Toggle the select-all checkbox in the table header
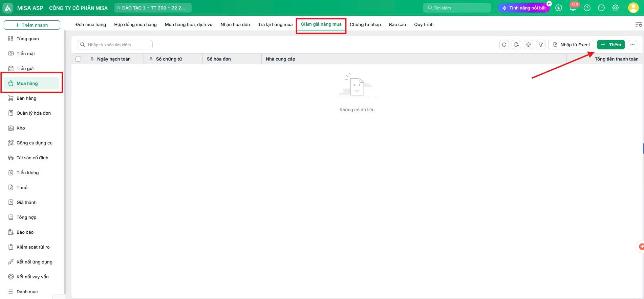 click(78, 59)
